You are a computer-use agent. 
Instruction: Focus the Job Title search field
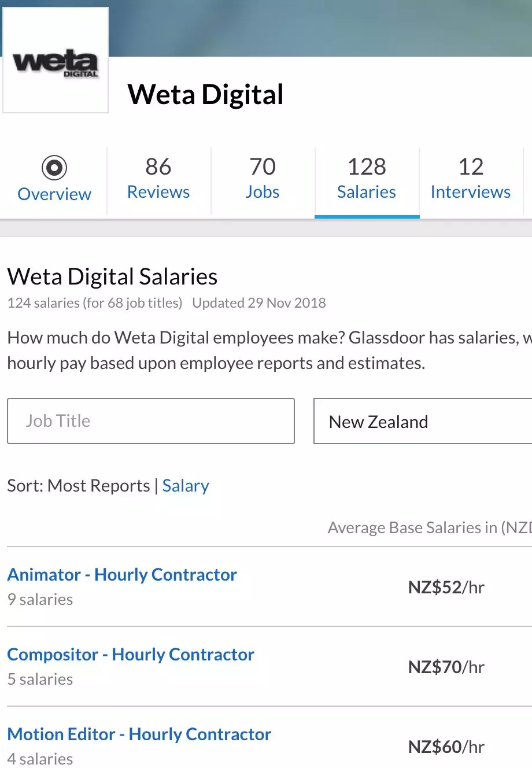151,421
